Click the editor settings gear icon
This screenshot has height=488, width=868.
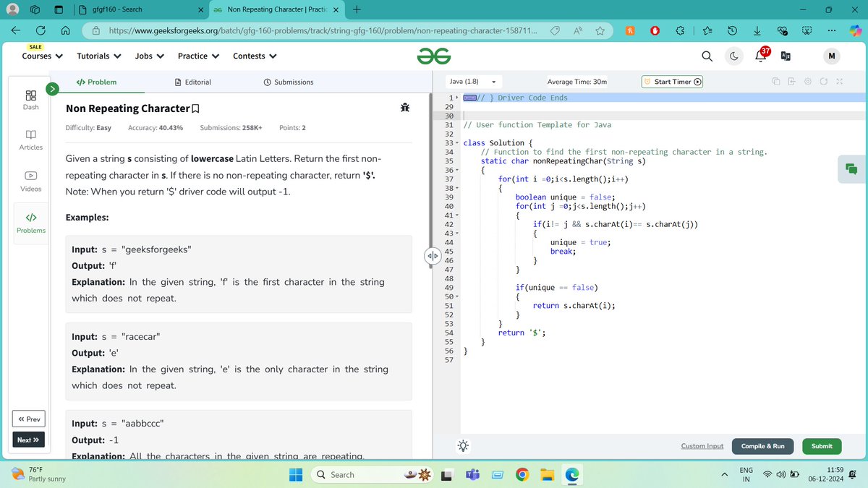pyautogui.click(x=808, y=82)
